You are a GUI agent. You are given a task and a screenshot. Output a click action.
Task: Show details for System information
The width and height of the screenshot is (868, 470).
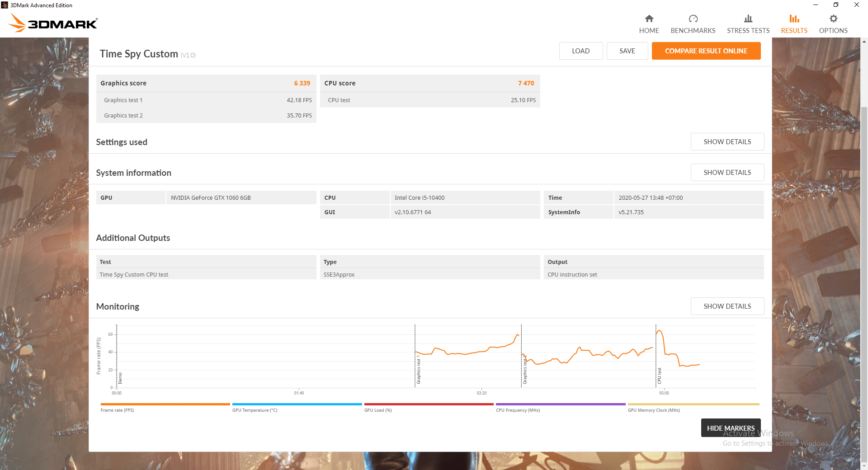[727, 173]
